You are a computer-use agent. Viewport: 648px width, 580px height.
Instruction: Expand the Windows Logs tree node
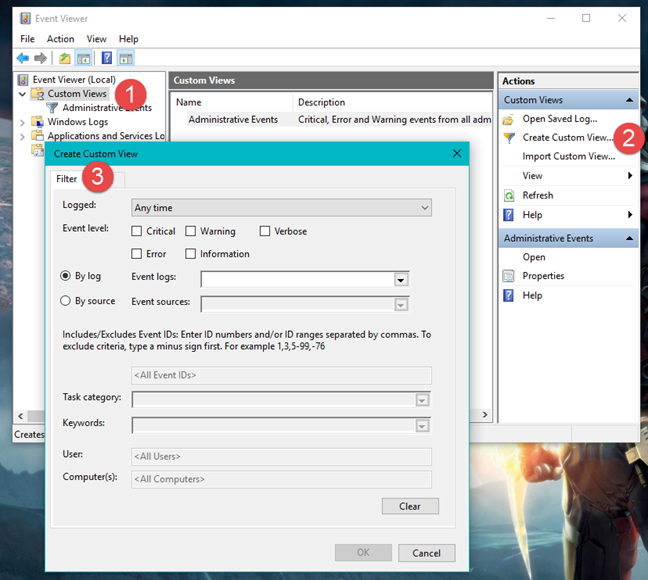coord(22,122)
